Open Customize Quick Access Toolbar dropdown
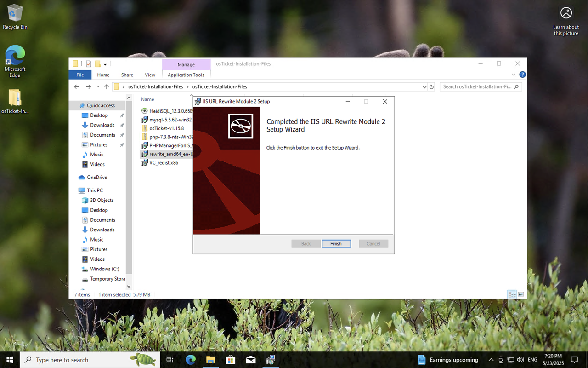This screenshot has height=368, width=588. point(105,64)
